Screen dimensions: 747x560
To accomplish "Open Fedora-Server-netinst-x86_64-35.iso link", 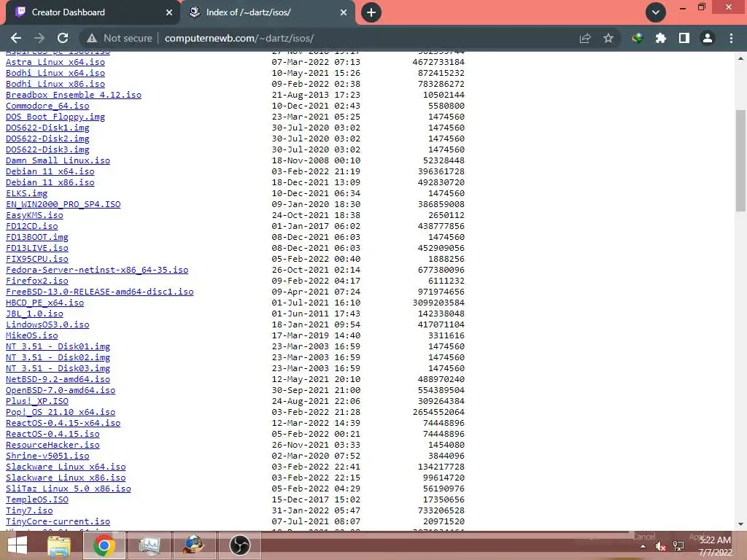I will pos(97,270).
